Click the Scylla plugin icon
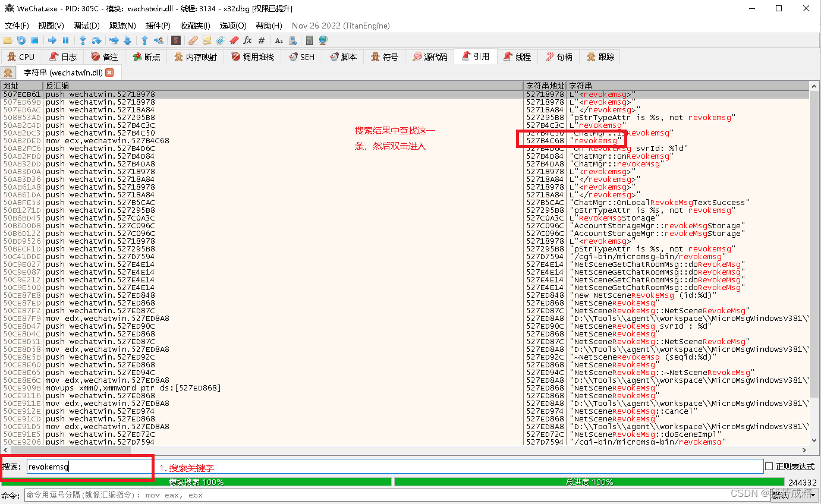The width and height of the screenshot is (821, 504). [176, 40]
